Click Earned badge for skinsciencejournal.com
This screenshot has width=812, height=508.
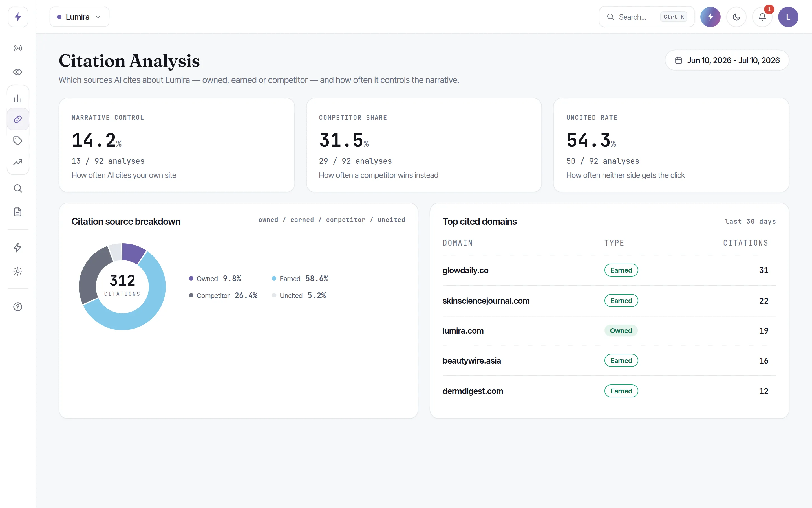[621, 300]
